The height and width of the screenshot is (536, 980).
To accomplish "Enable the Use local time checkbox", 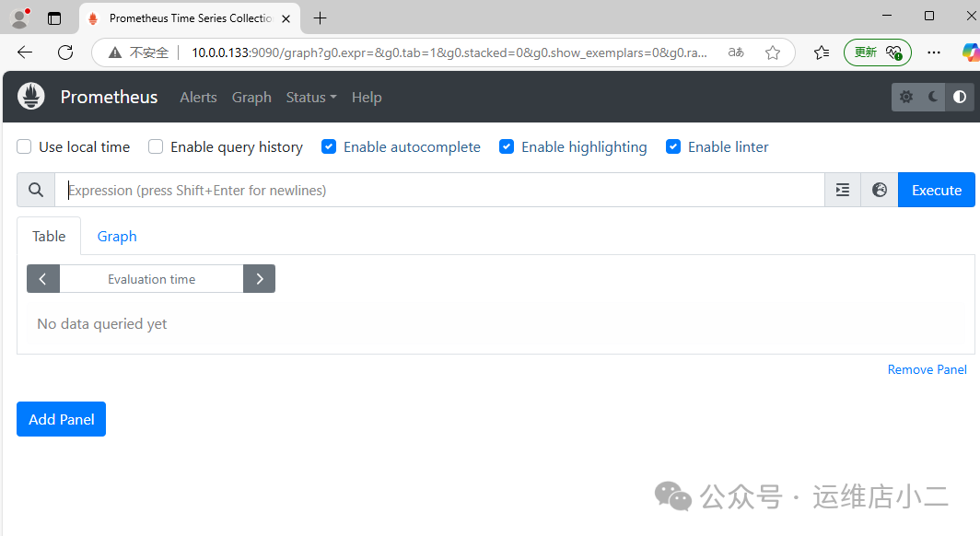I will coord(23,146).
